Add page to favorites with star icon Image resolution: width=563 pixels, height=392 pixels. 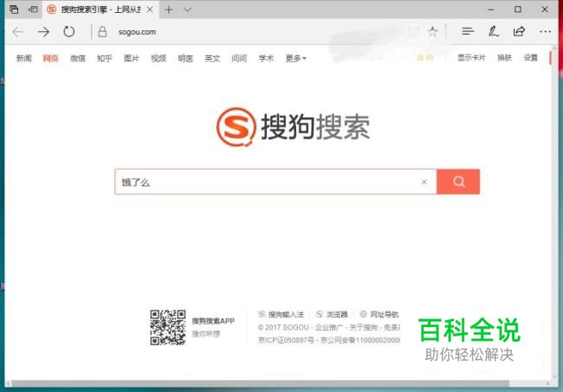pos(433,31)
